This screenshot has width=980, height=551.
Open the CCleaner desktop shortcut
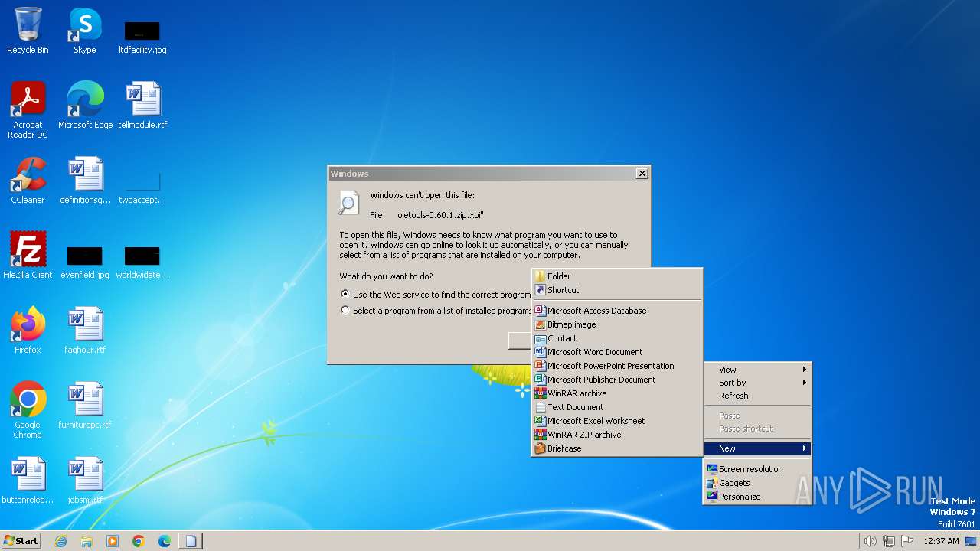(x=28, y=180)
